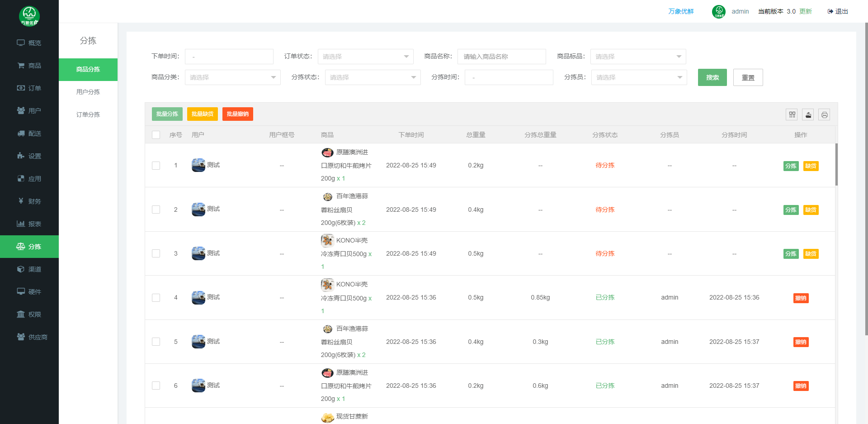Expand the 订单状态 dropdown
The height and width of the screenshot is (424, 868).
365,57
